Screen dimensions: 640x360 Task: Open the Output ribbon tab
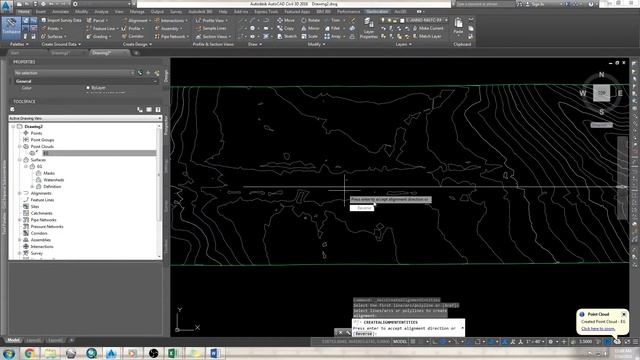tap(157, 12)
